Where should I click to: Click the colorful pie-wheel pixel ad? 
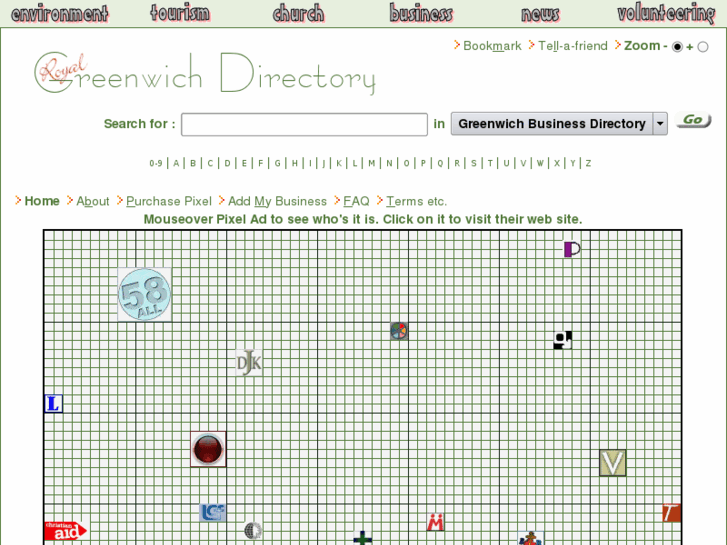tap(399, 331)
